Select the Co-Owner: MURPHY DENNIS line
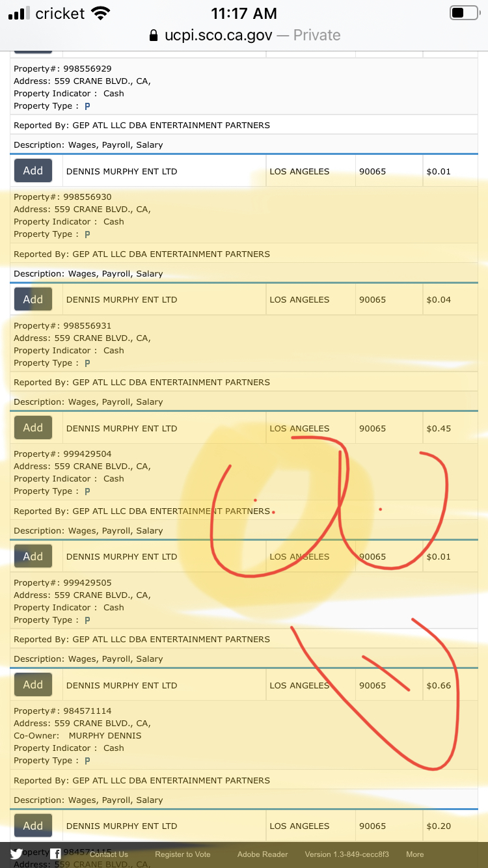The image size is (488, 868). (77, 735)
